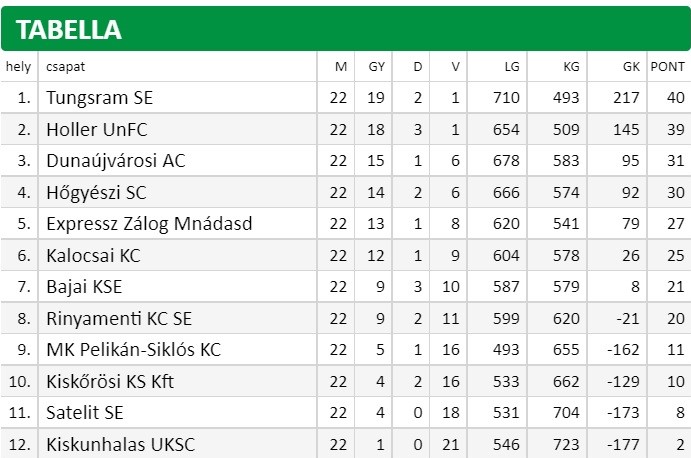Viewport: 691px width, 458px height.
Task: Select Dunaújvárosi AC team row
Action: (346, 161)
